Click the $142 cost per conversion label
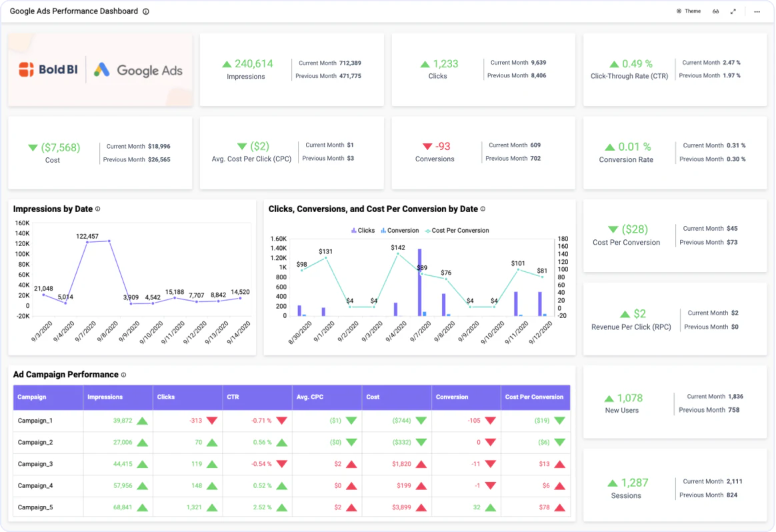The height and width of the screenshot is (532, 776). coord(398,247)
